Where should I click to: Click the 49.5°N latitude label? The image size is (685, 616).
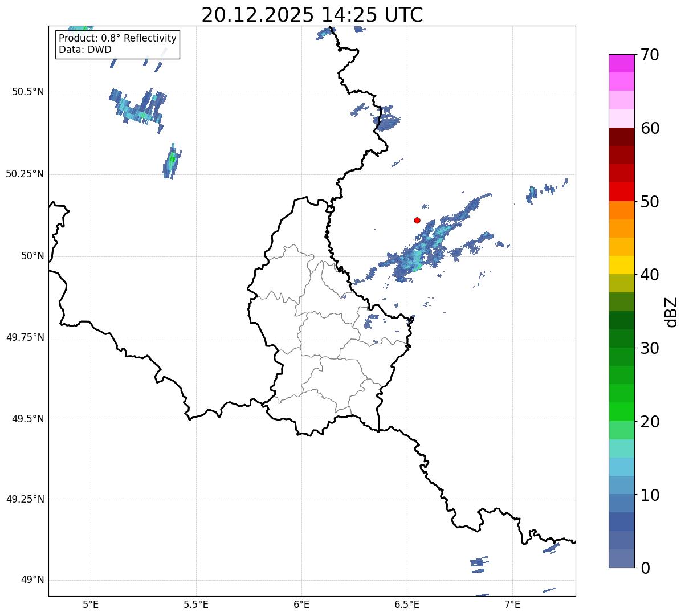click(x=28, y=419)
